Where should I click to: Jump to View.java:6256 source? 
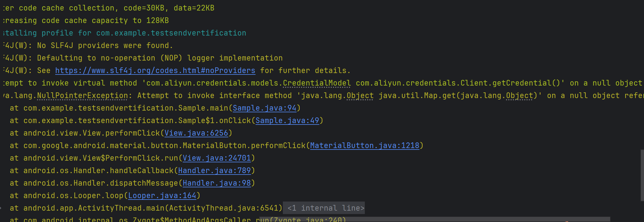click(x=196, y=133)
